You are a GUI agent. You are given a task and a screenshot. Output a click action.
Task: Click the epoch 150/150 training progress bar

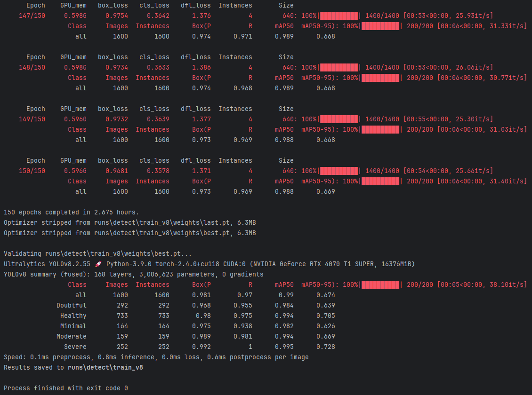tap(339, 171)
